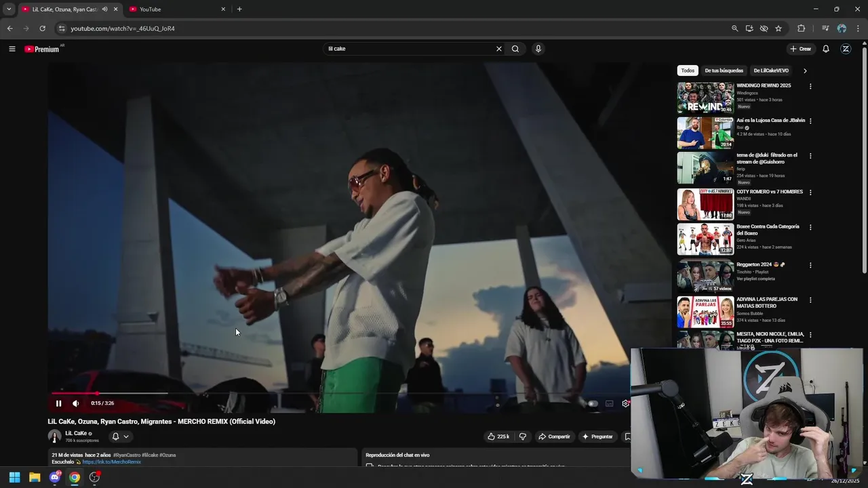Open the Reggaeton 2024 playlist thumbnail
This screenshot has width=868, height=488.
(705, 276)
